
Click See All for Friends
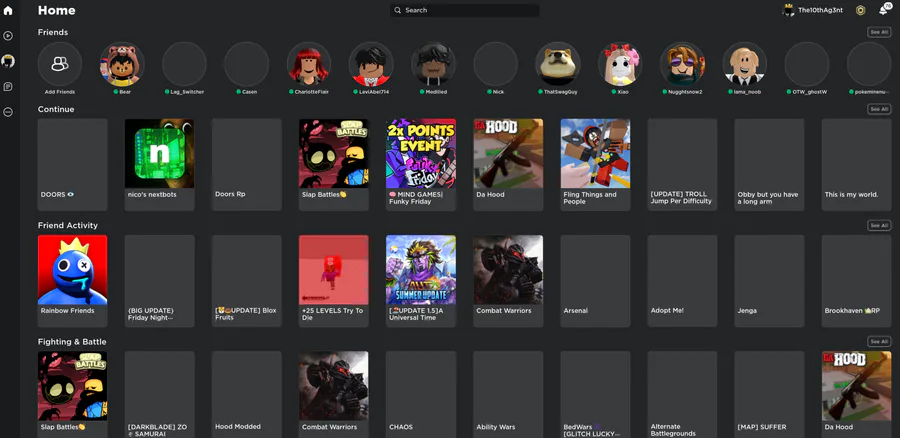pyautogui.click(x=879, y=32)
